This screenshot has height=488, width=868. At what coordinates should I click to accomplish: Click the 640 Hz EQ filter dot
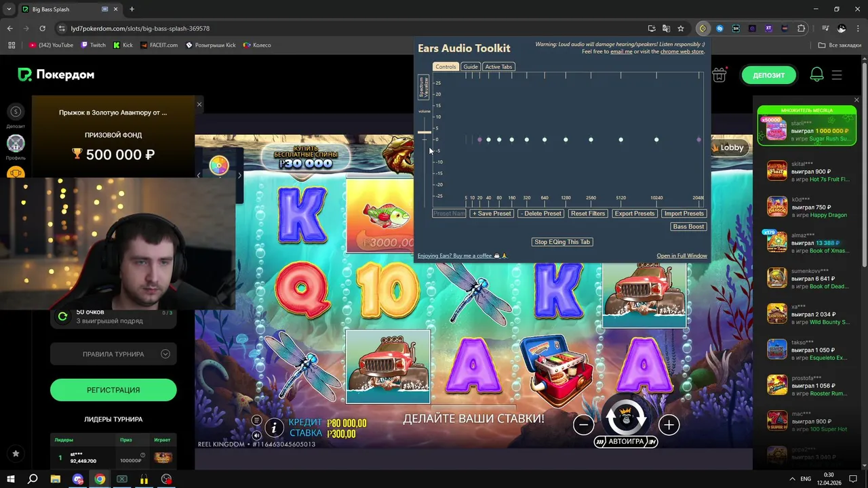(x=545, y=140)
